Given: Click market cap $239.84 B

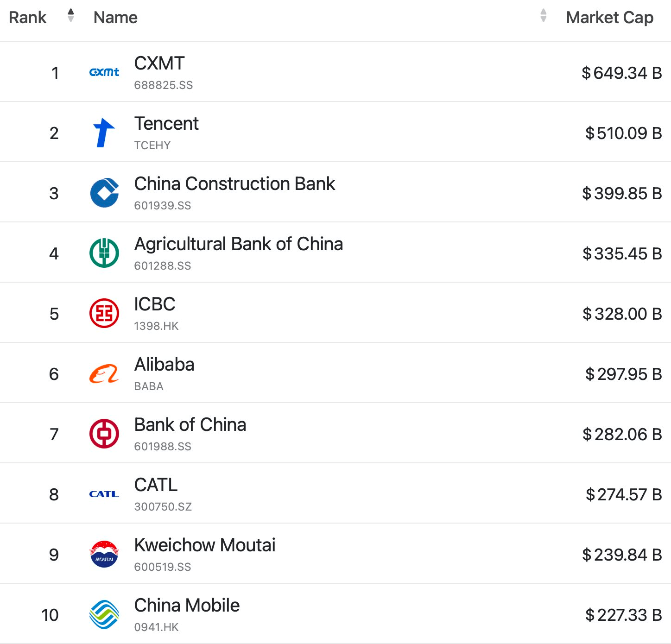Looking at the screenshot, I should point(622,555).
